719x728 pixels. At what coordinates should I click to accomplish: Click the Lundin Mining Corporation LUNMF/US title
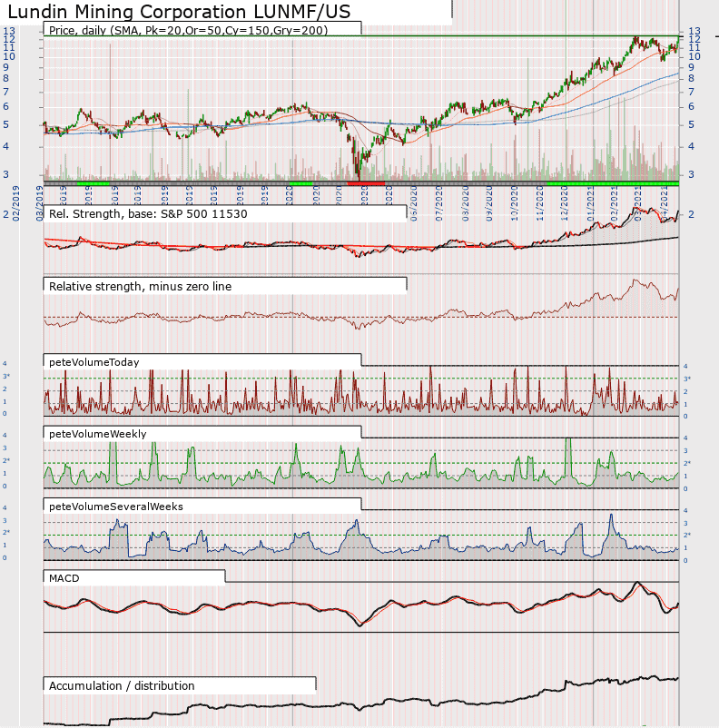point(179,12)
